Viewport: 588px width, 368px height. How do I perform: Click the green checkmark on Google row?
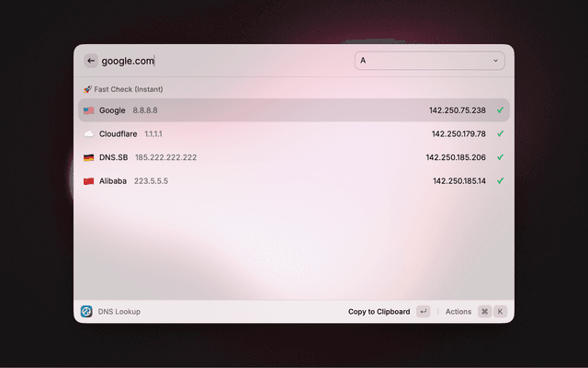click(x=501, y=110)
